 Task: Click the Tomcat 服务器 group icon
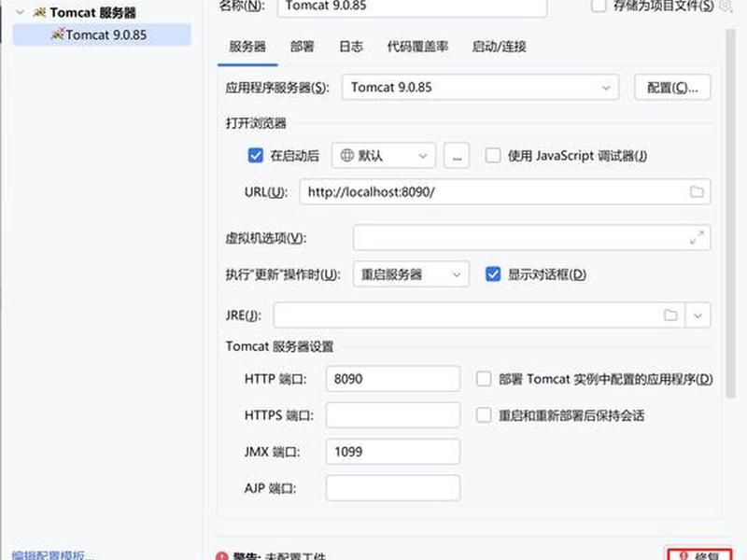tap(39, 13)
